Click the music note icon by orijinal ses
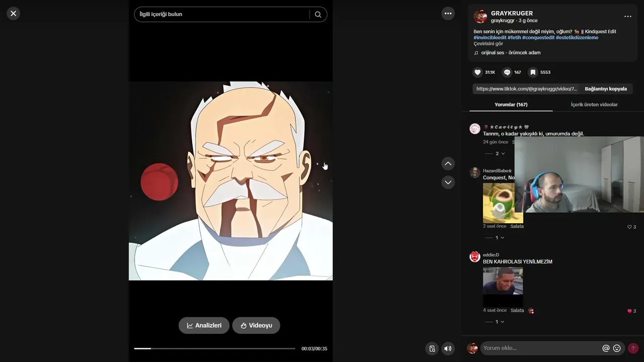The height and width of the screenshot is (362, 644). (x=476, y=53)
